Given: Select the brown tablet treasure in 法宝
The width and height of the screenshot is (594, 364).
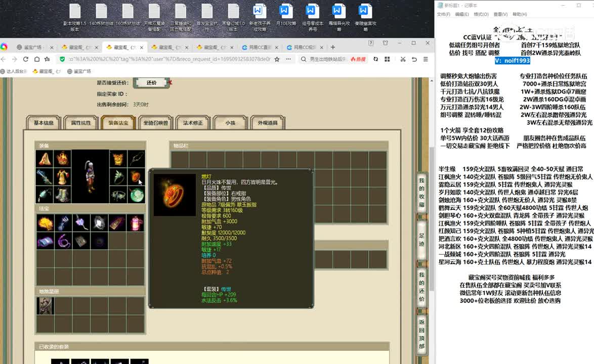Looking at the screenshot, I should coord(81,241).
